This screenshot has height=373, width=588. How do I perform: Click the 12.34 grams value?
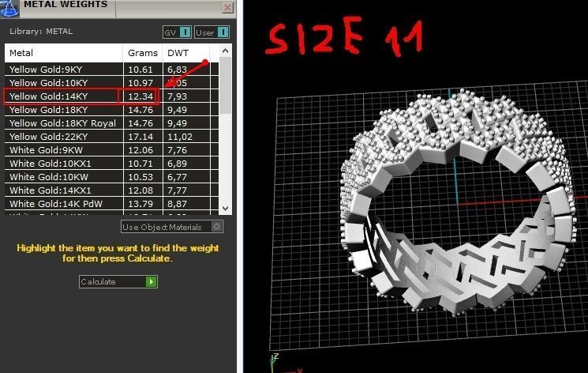(140, 96)
